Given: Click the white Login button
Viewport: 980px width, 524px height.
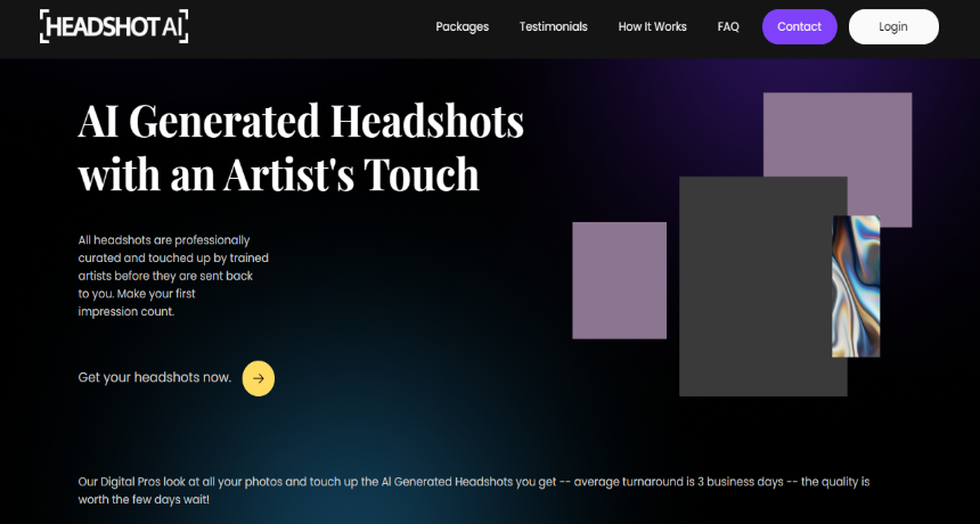Looking at the screenshot, I should pyautogui.click(x=893, y=27).
